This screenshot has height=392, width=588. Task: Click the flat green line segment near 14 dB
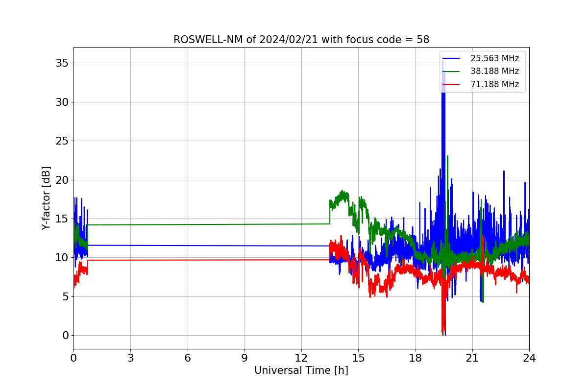click(x=208, y=224)
